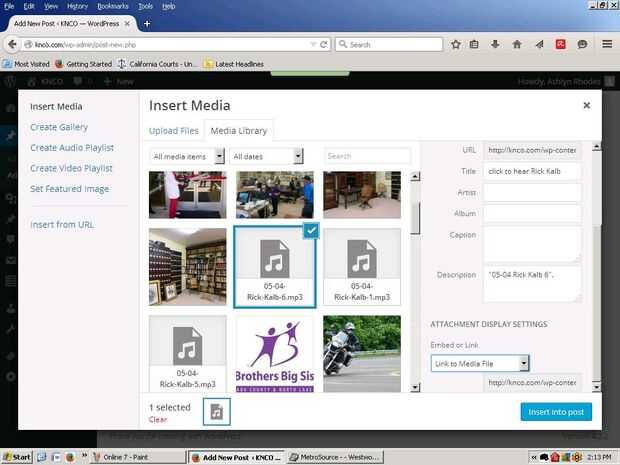Viewport: 620px width, 465px height.
Task: Select the 05-04-Rick-Kalb-5.mp3 audio file
Action: point(187,353)
